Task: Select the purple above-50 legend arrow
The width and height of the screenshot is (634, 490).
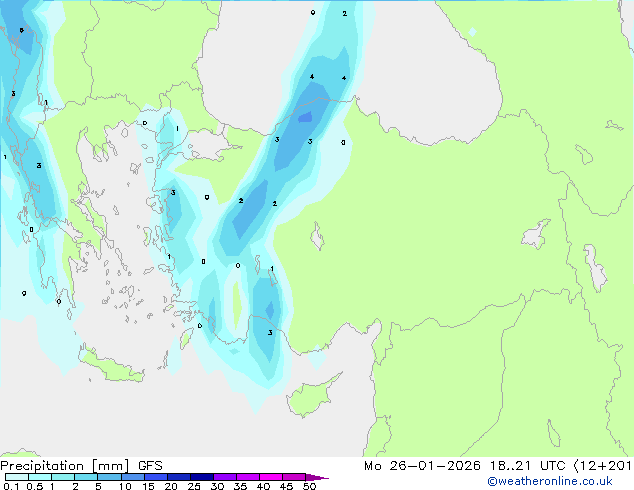Action: pos(317,477)
